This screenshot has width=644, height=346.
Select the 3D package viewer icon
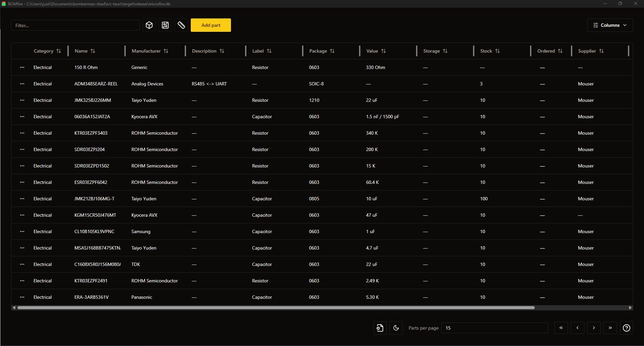149,25
